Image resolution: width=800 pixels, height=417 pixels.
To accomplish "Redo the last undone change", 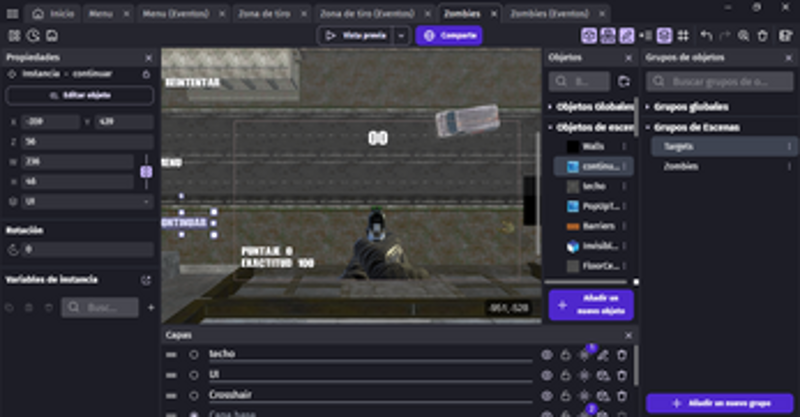I will click(x=725, y=36).
